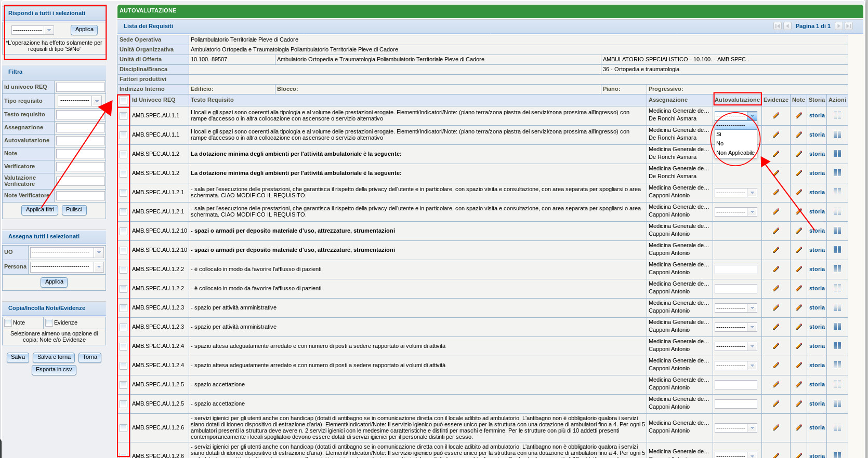Click Evidenze pencil for first AMB.SPEC.AU.1.2.5 row
The image size is (868, 458).
pos(775,384)
